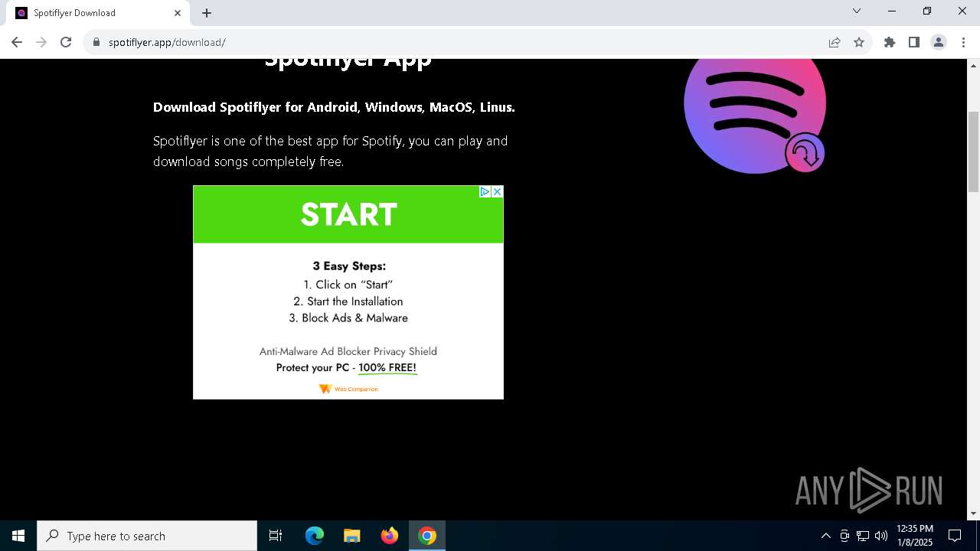Bookmark this page with the star
Image resolution: width=980 pixels, height=551 pixels.
tap(859, 42)
